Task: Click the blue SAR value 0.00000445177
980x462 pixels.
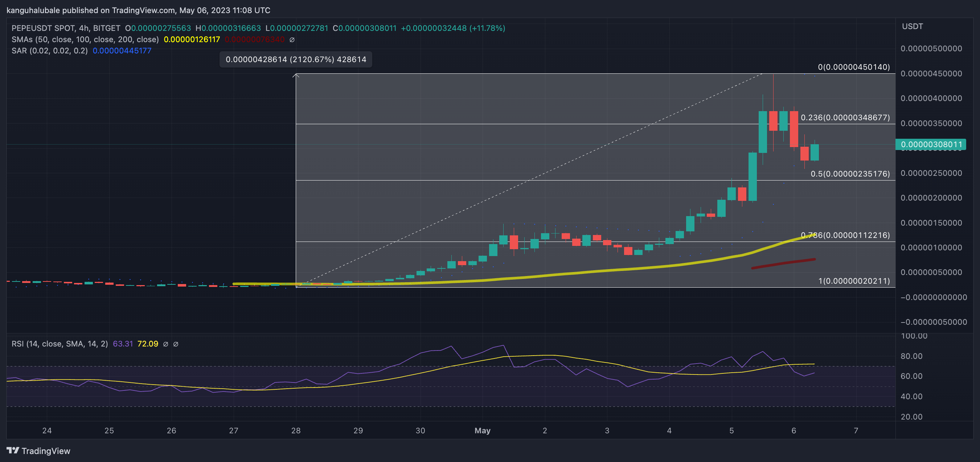Action: (122, 50)
